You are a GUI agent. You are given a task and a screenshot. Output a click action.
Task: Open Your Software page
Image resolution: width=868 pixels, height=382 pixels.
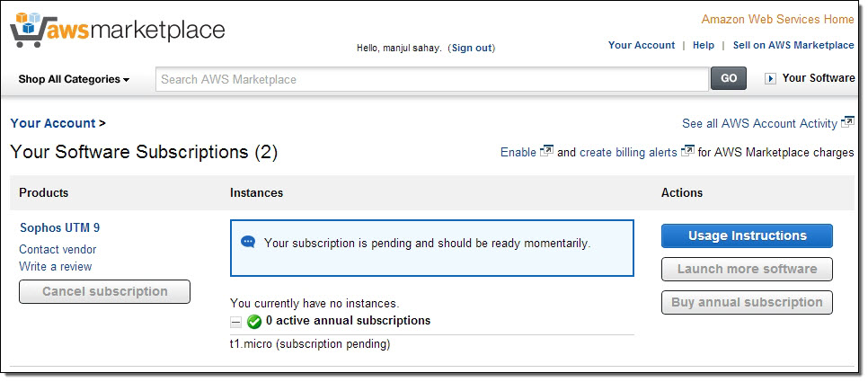819,78
